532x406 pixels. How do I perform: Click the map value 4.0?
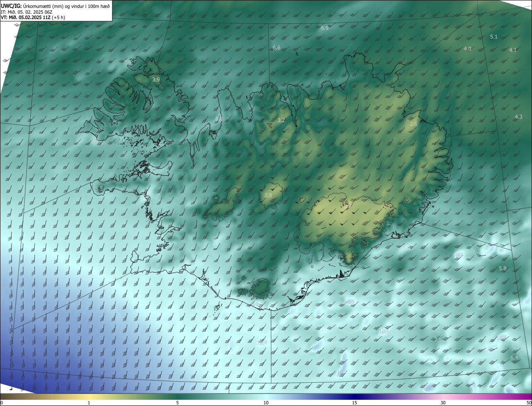pyautogui.click(x=468, y=49)
